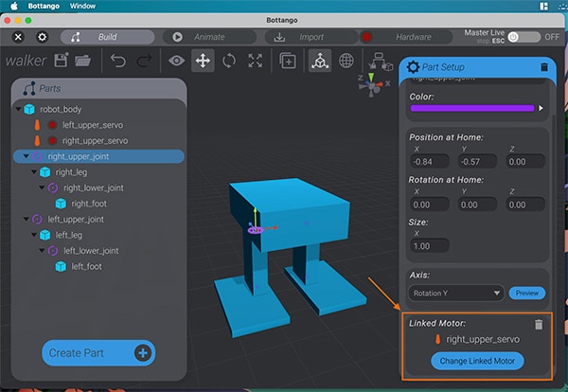
Task: Click the save project floppy disk icon
Action: [x=62, y=61]
